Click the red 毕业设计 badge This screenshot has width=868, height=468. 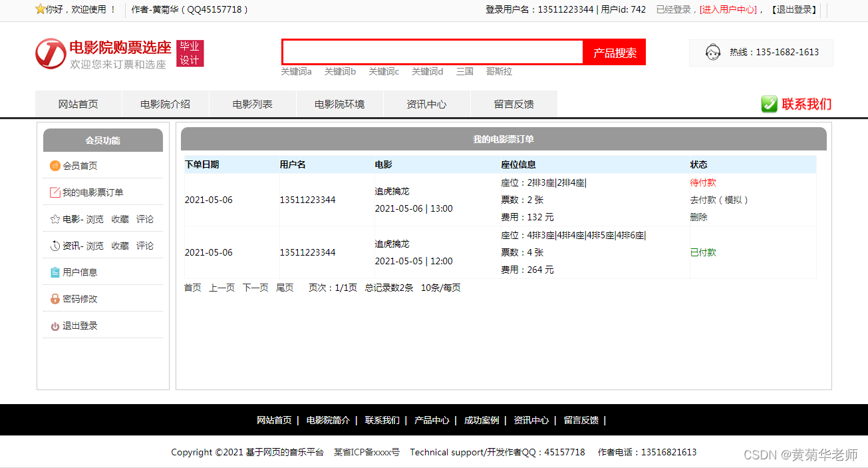[190, 53]
